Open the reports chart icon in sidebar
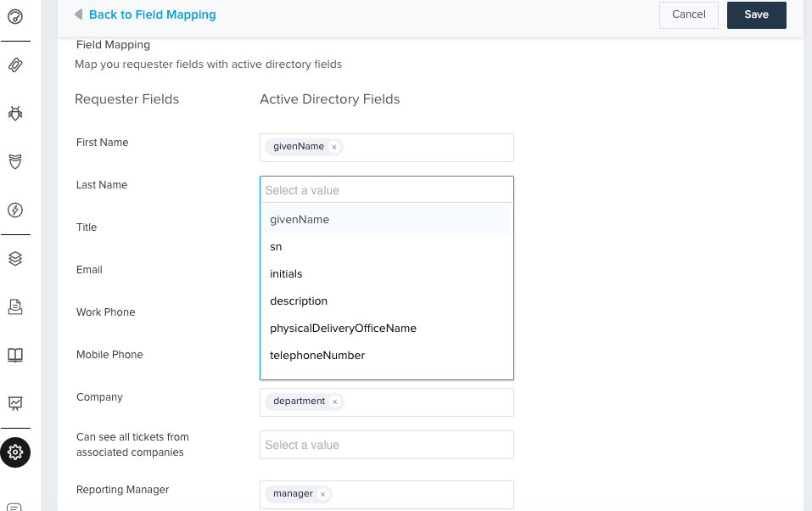812x511 pixels. coord(15,403)
